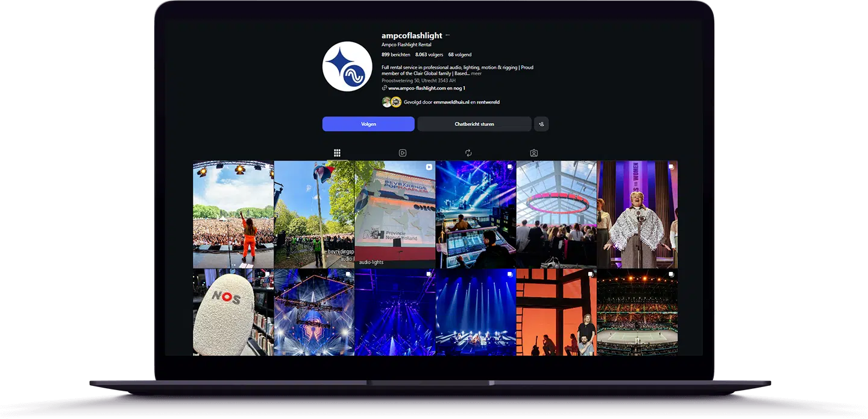This screenshot has height=419, width=868.
Task: Open the post showing a flag and trees
Action: point(314,214)
